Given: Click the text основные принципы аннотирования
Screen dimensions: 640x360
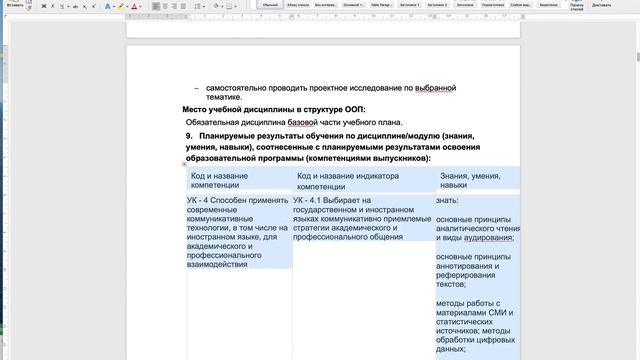Looking at the screenshot, I should (473, 261).
